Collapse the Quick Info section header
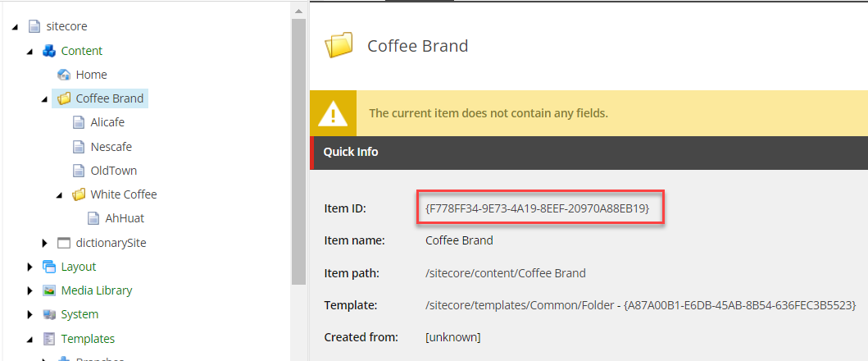 589,152
